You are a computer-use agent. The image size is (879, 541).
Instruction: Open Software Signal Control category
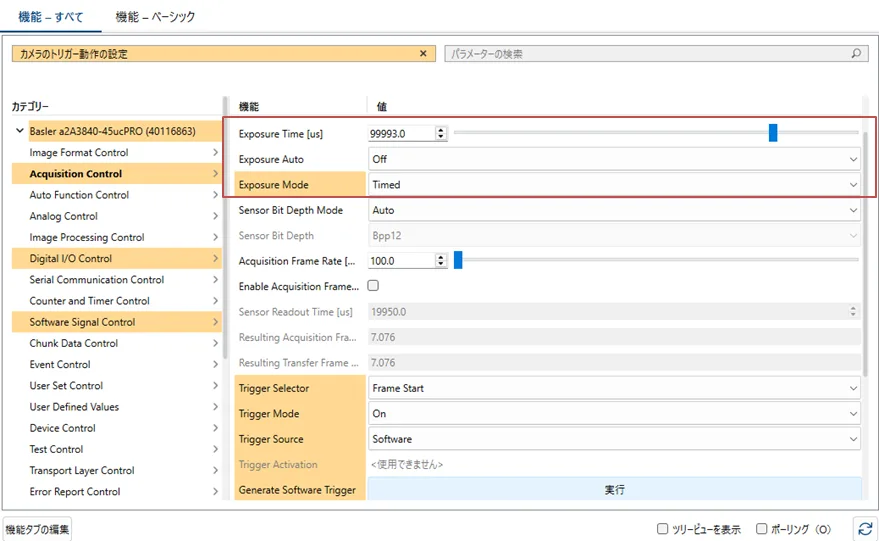tap(117, 322)
